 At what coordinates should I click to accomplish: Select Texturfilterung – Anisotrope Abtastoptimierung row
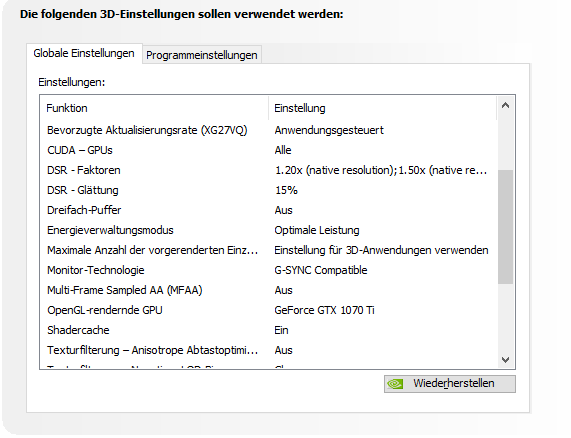268,350
